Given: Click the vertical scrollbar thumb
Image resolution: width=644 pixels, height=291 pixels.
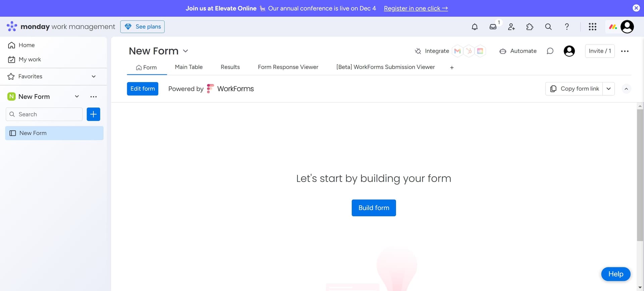Looking at the screenshot, I should [x=640, y=175].
